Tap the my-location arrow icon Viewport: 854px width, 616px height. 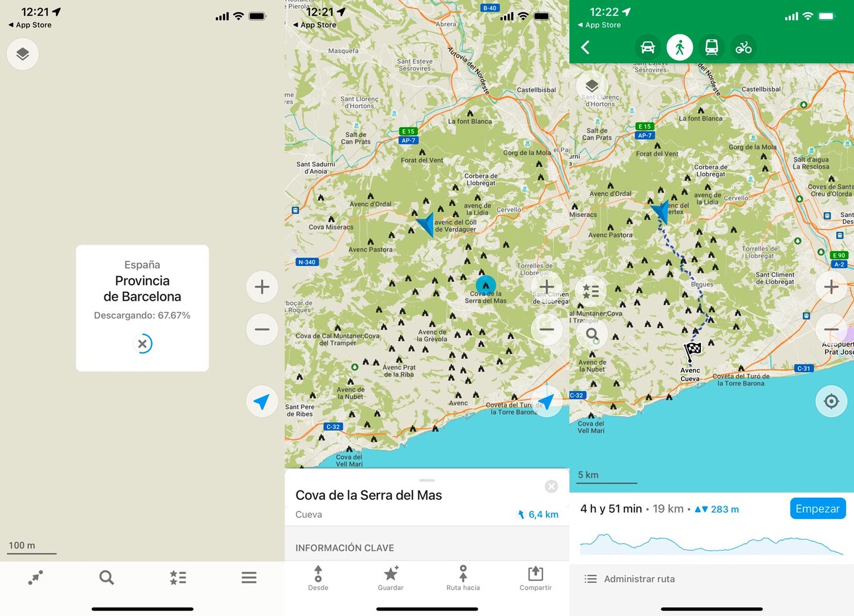262,401
